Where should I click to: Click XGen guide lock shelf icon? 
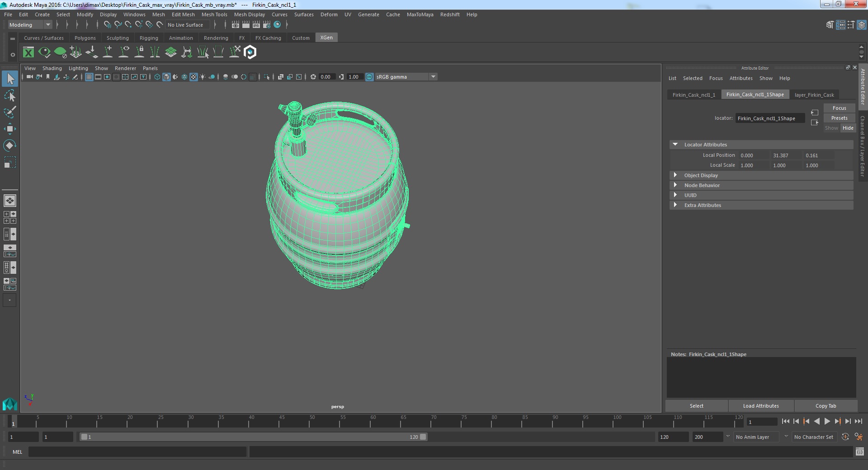pos(140,52)
